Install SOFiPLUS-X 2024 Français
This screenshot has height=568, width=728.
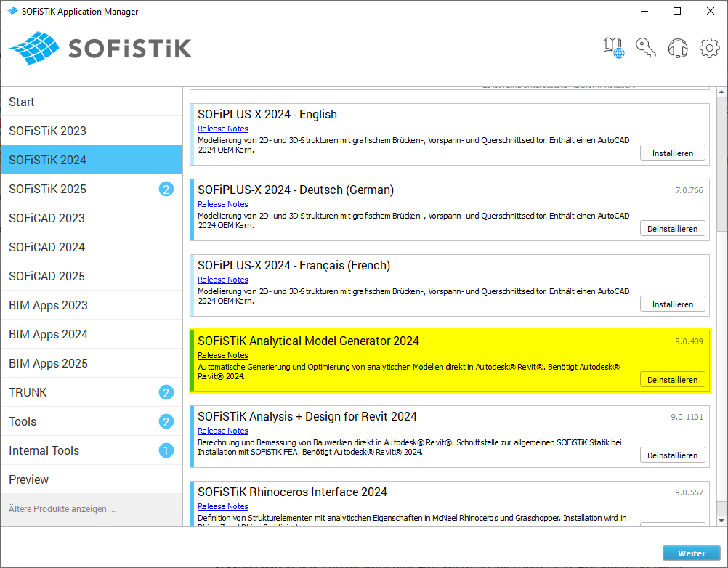point(672,304)
